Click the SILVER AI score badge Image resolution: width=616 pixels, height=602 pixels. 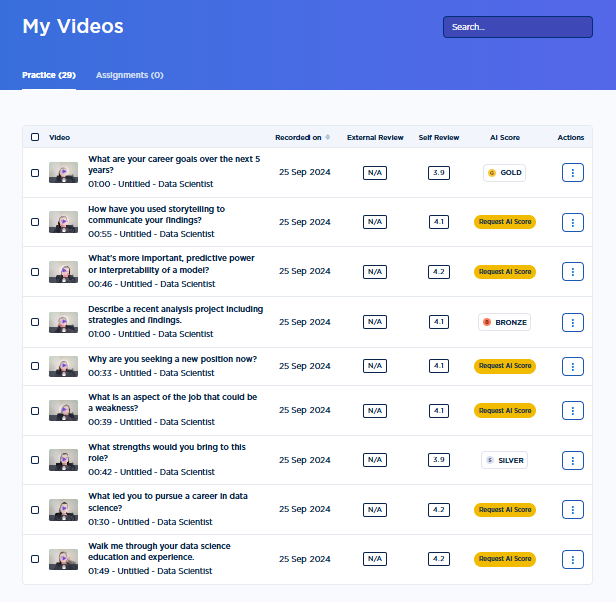(x=504, y=460)
